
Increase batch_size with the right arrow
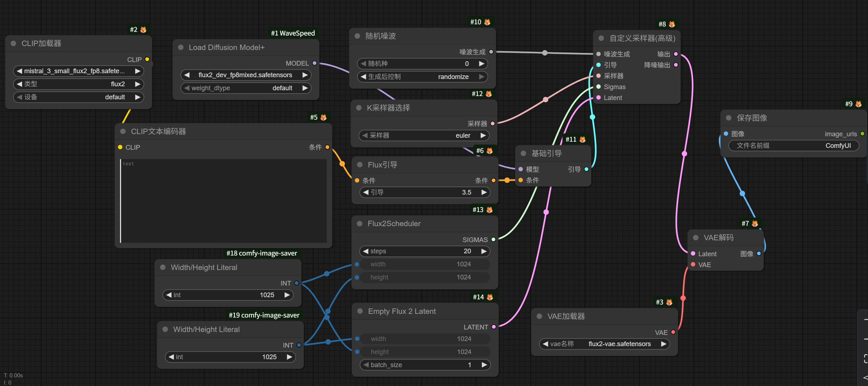point(484,365)
